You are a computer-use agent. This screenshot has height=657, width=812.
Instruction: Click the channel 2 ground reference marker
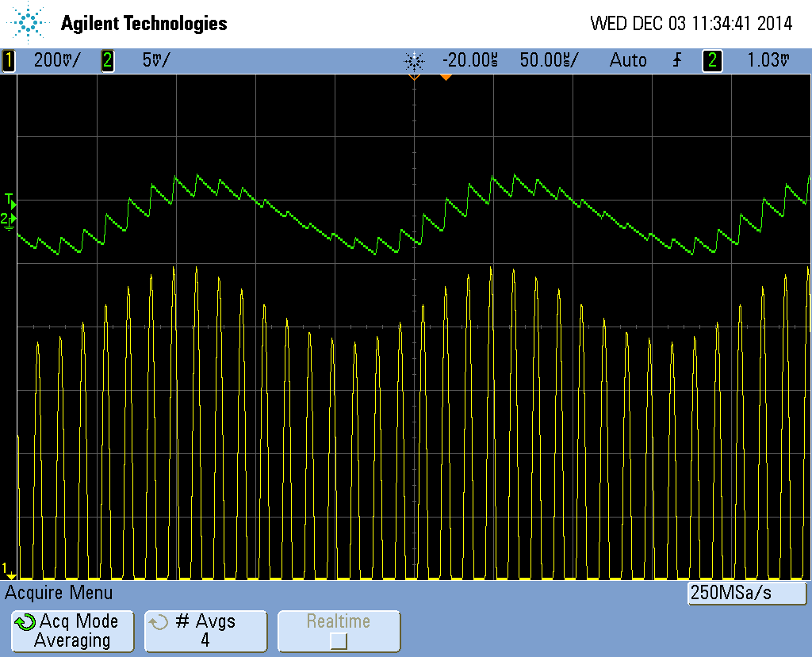point(8,220)
